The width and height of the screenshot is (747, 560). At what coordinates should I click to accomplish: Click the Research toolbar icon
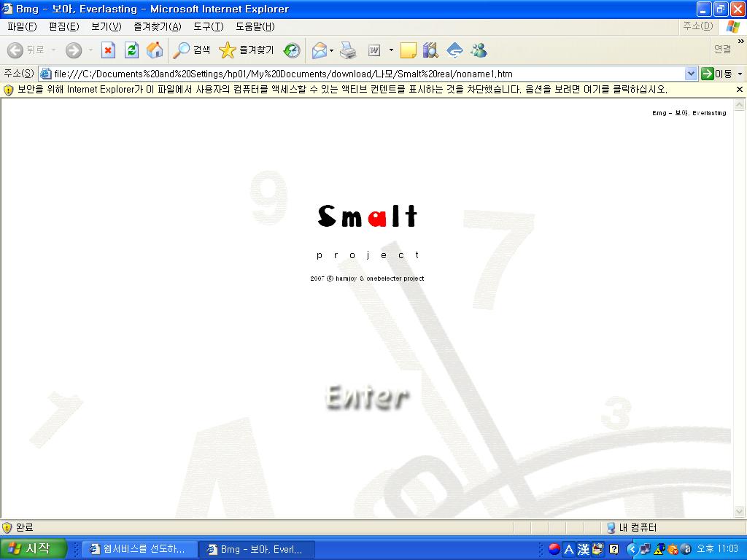[x=430, y=50]
